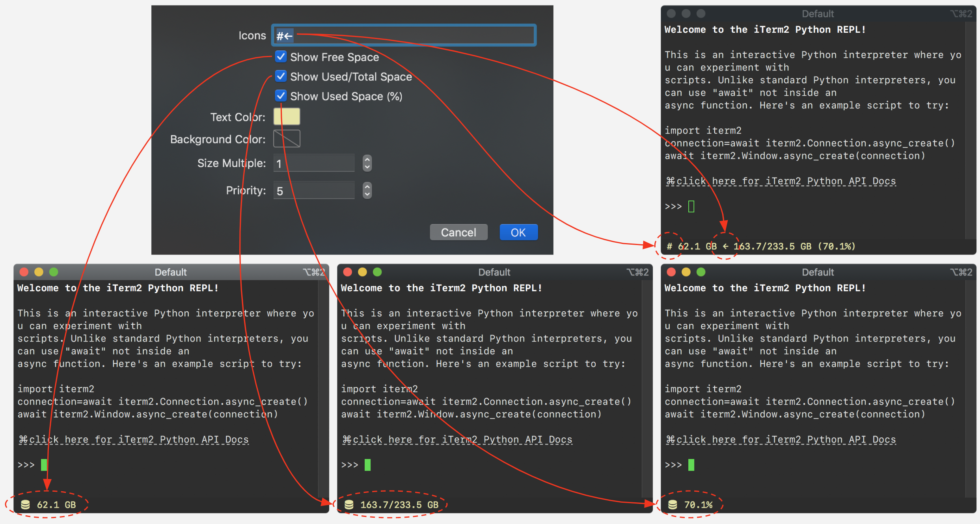Click Default title of top-right window
The image size is (980, 524).
[x=818, y=14]
